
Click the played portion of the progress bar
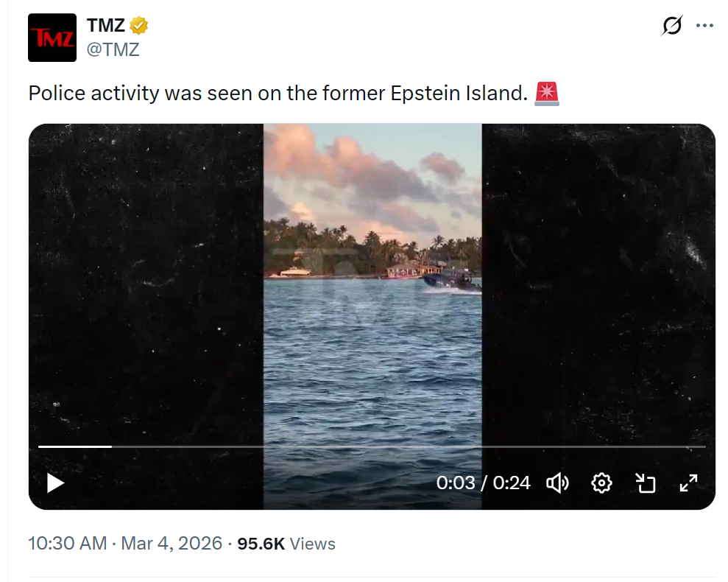coord(74,446)
